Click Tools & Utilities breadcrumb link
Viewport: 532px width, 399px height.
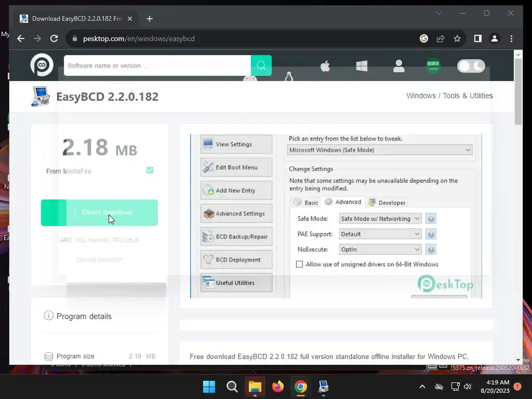468,96
